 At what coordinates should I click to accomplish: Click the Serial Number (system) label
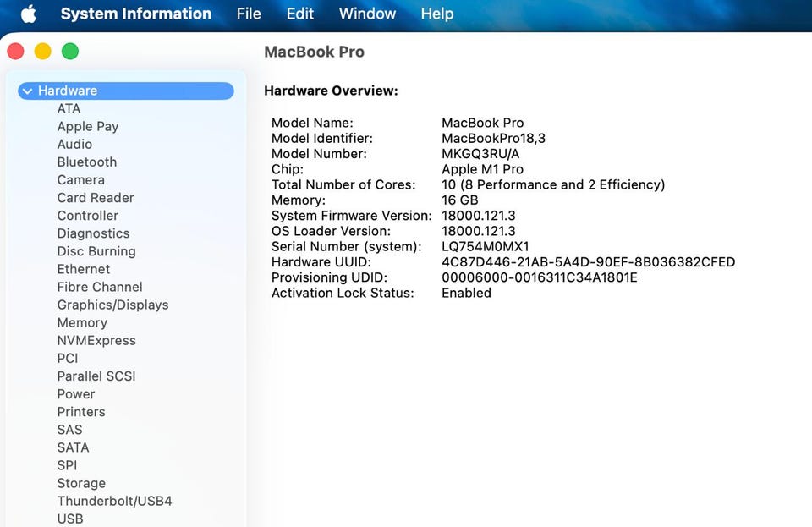coord(347,246)
